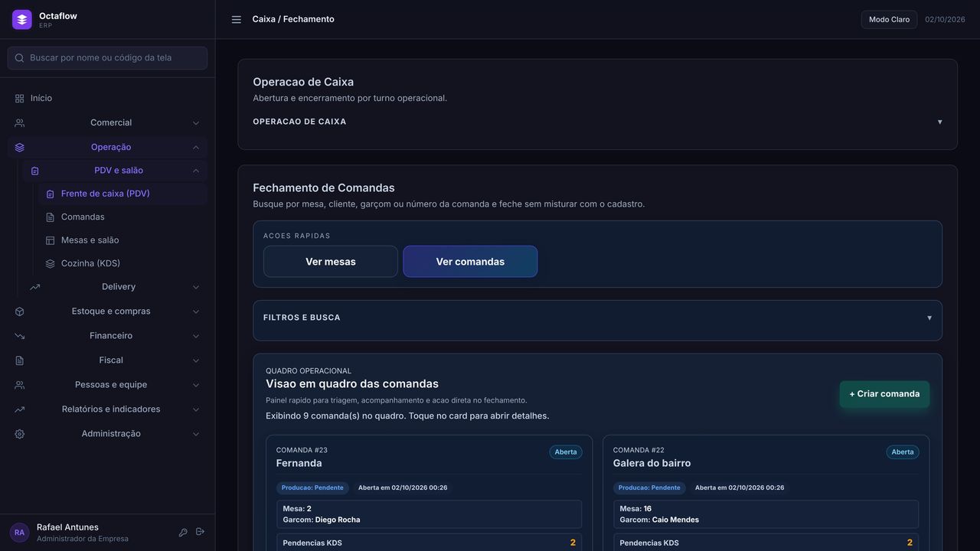Click the logout icon in user footer
Viewport: 980px width, 551px height.
(200, 532)
